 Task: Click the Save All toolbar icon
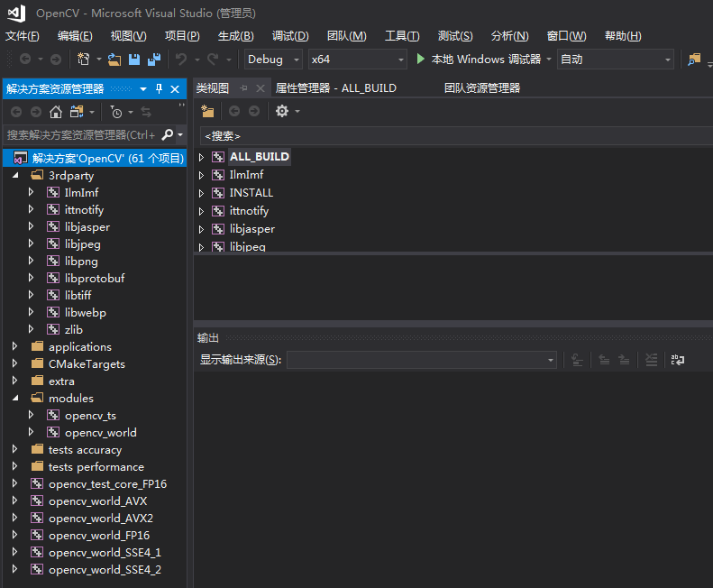[154, 60]
